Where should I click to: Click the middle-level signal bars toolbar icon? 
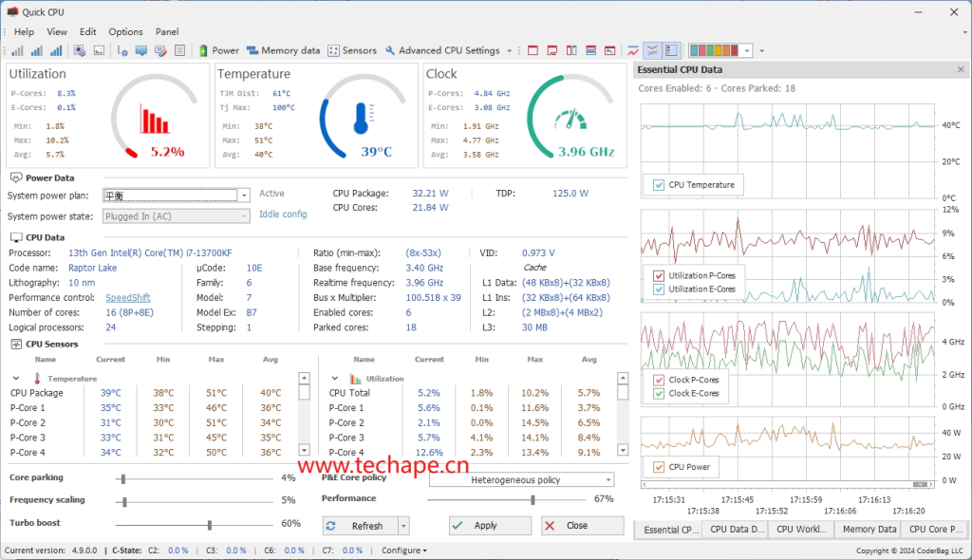37,51
